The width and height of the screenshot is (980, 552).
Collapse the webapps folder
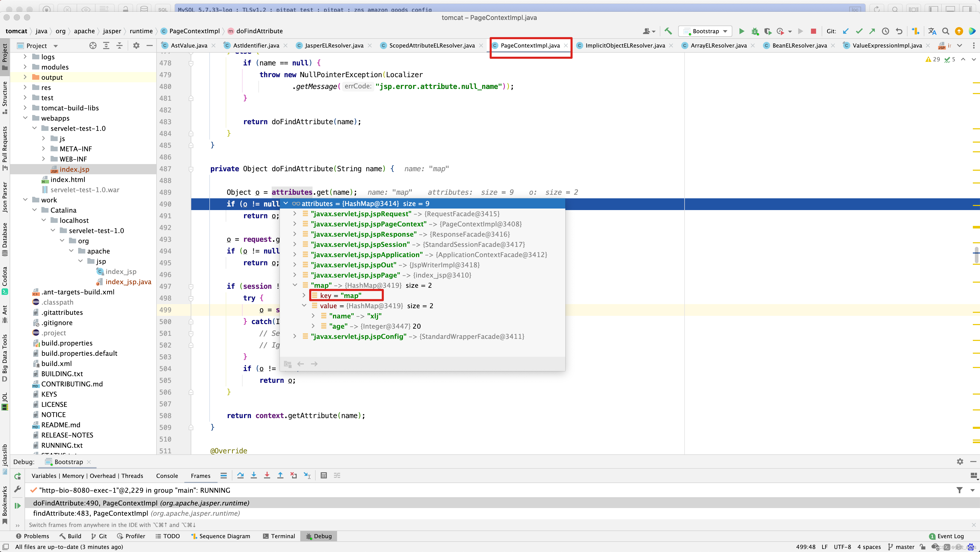(x=25, y=118)
